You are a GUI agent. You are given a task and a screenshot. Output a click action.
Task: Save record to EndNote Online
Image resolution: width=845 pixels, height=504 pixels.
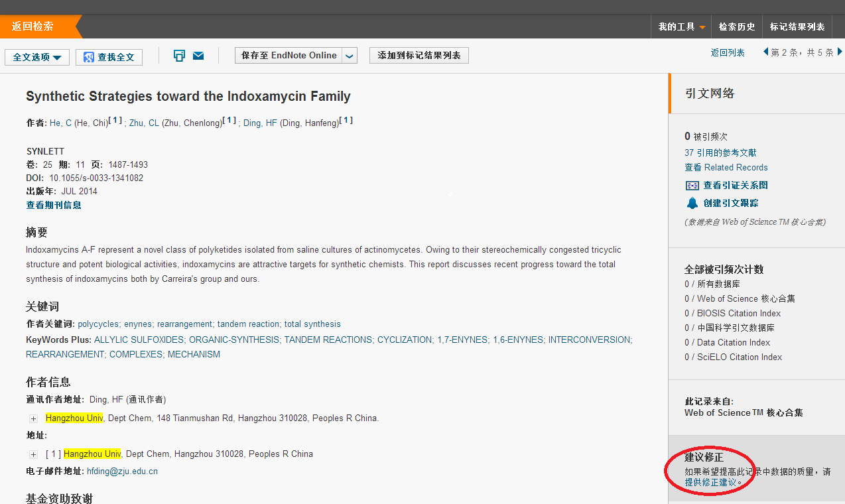click(289, 56)
